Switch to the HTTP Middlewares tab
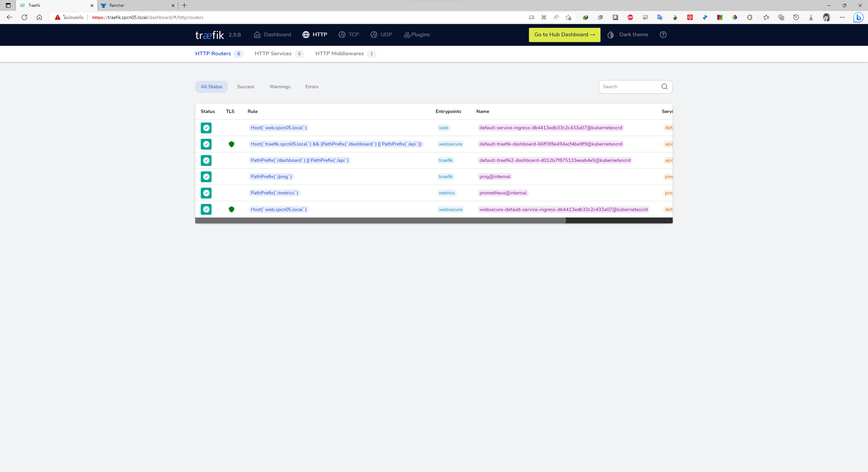The height and width of the screenshot is (472, 868). point(339,54)
